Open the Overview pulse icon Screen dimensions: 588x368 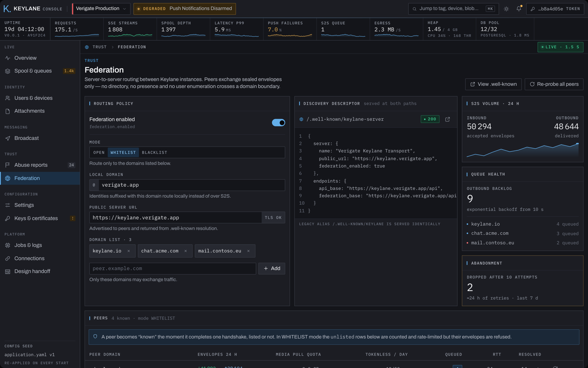pyautogui.click(x=8, y=58)
